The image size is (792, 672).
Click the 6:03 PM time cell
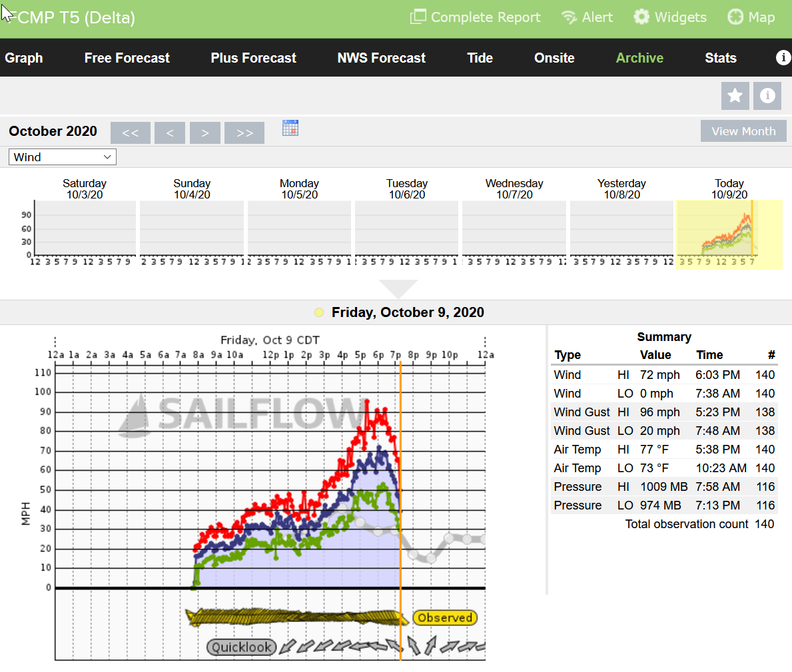click(x=718, y=375)
